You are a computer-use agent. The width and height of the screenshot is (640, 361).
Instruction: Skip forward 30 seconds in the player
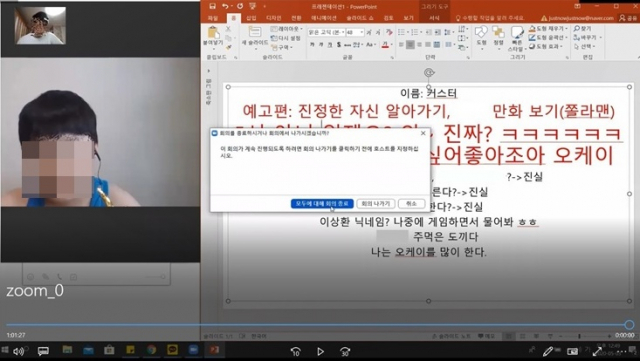pos(345,351)
